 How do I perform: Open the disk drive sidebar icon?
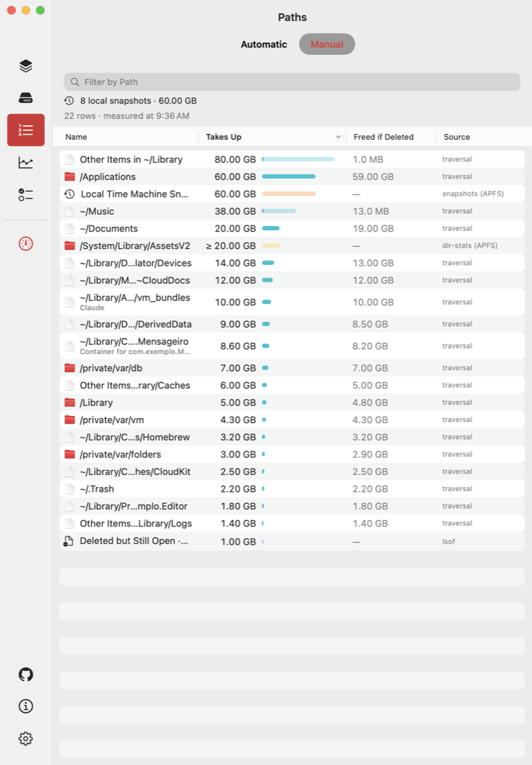tap(26, 98)
